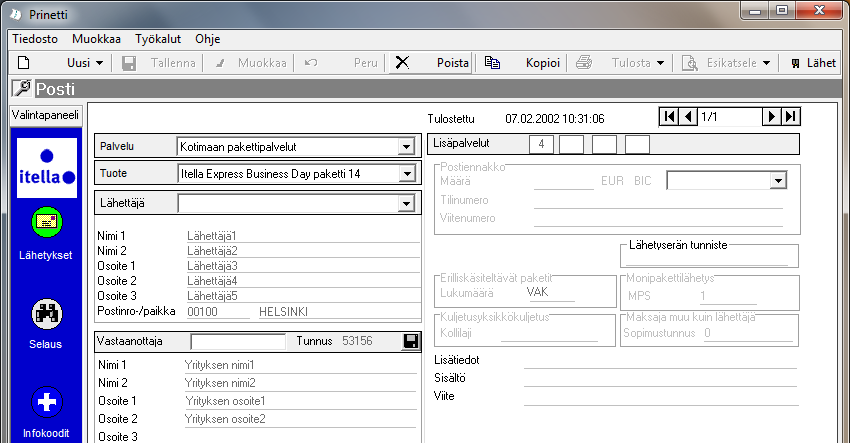Click the record counter field 1/1
Image resolution: width=850 pixels, height=443 pixels.
pyautogui.click(x=730, y=117)
